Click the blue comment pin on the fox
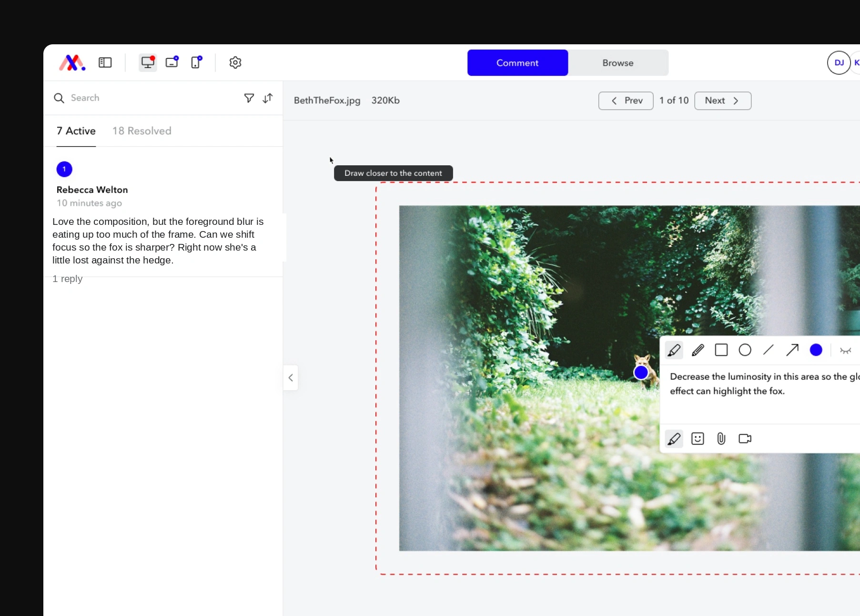 coord(641,372)
